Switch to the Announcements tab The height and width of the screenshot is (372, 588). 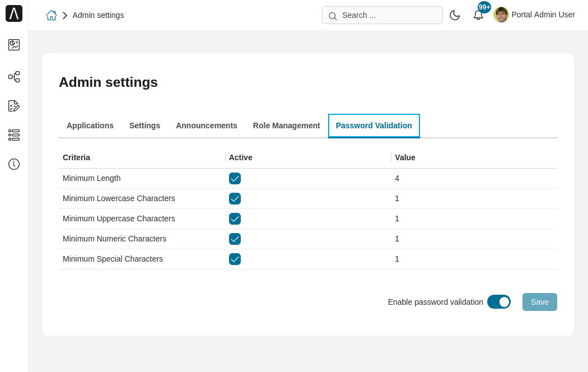[207, 125]
